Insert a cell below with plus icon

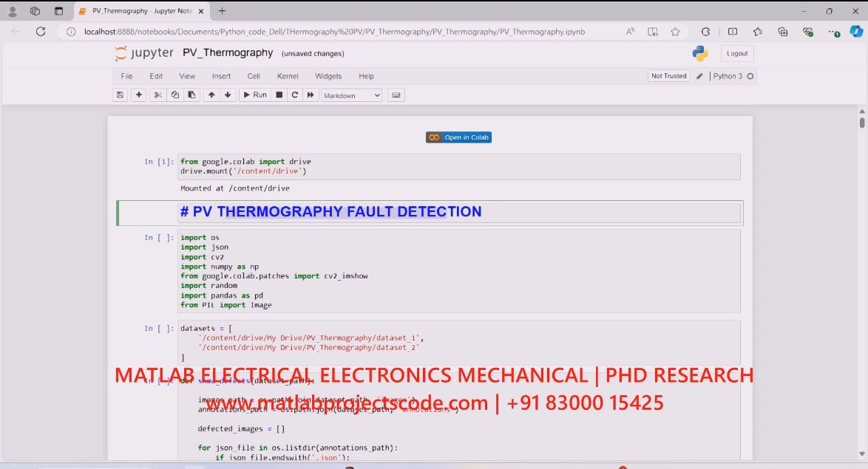[139, 95]
